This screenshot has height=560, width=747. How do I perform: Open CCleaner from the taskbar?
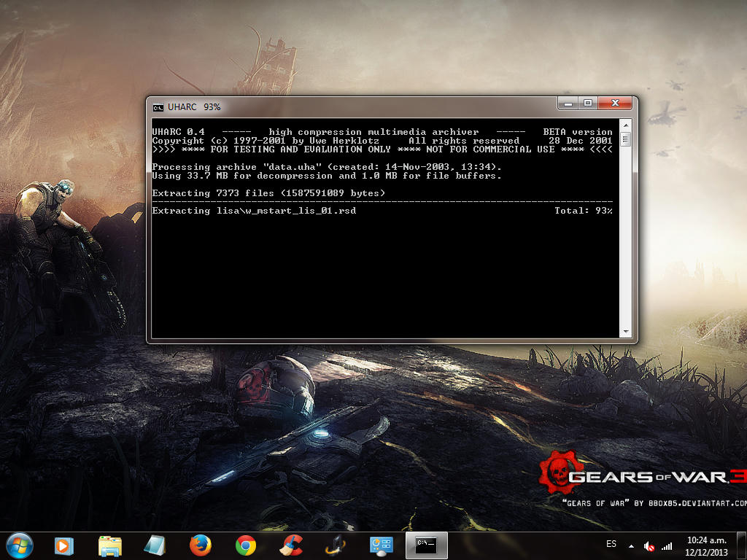(x=291, y=545)
